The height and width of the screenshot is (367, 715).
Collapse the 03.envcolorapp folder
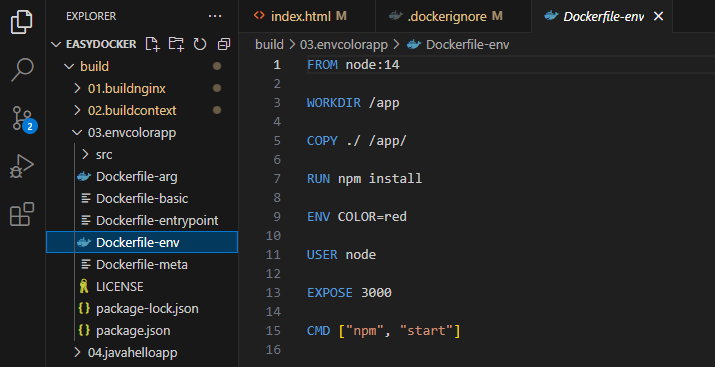[77, 132]
